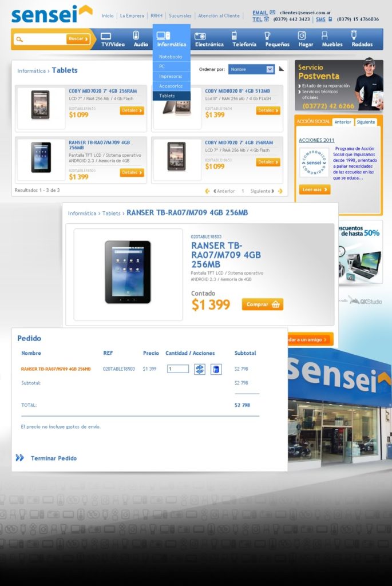The height and width of the screenshot is (586, 392).
Task: Select the Audio category icon
Action: point(136,35)
